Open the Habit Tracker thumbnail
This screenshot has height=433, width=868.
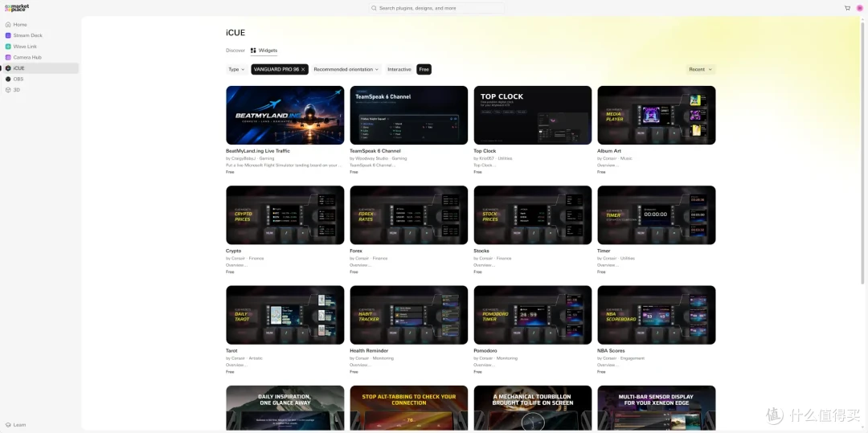(408, 315)
